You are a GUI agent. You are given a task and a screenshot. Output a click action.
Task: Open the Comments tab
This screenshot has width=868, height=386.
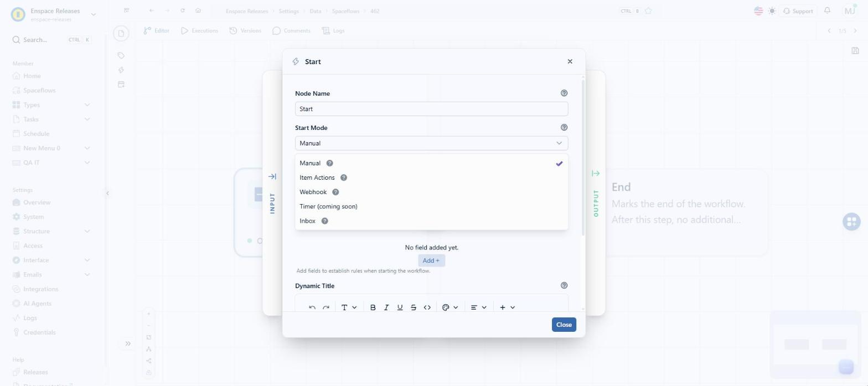(291, 31)
